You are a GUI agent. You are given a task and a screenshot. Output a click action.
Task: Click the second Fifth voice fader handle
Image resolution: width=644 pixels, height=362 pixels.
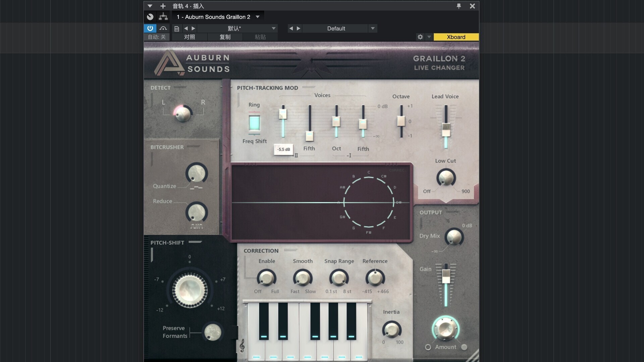tap(363, 124)
